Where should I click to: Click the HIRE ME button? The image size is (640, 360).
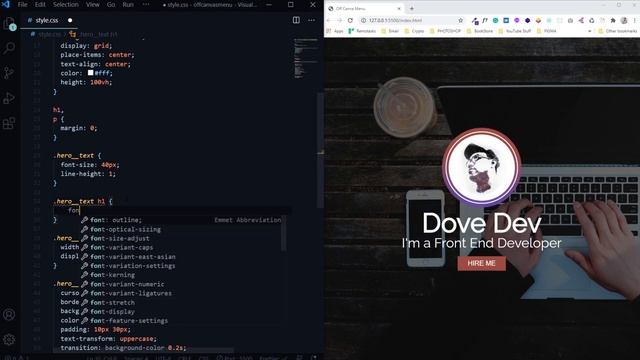click(x=482, y=263)
